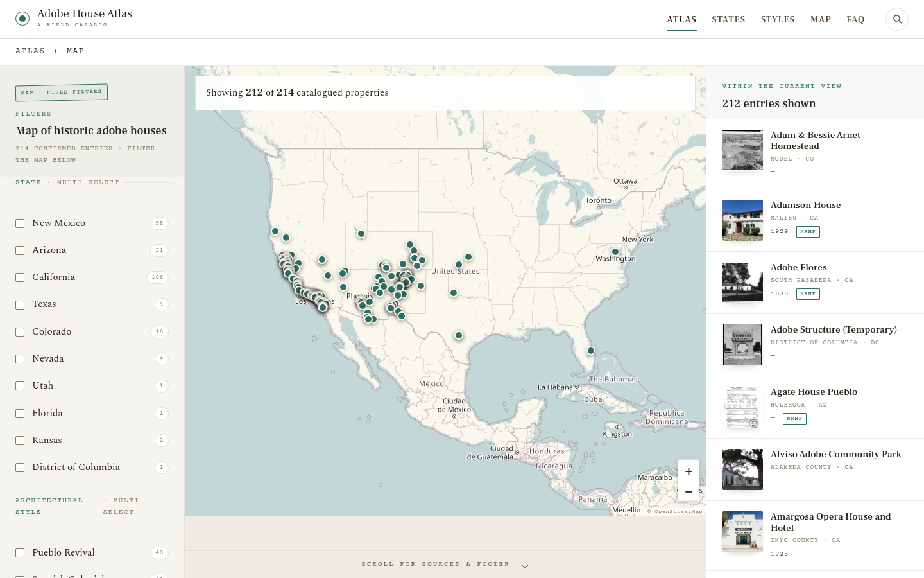Click the NRHP badge on Agate House Pueblo
The width and height of the screenshot is (924, 578).
click(x=794, y=419)
